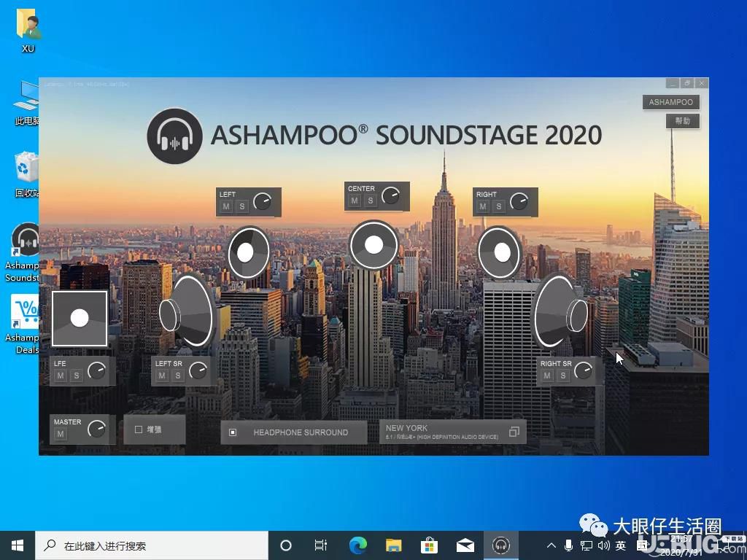Show hidden system tray icons

[x=551, y=545]
